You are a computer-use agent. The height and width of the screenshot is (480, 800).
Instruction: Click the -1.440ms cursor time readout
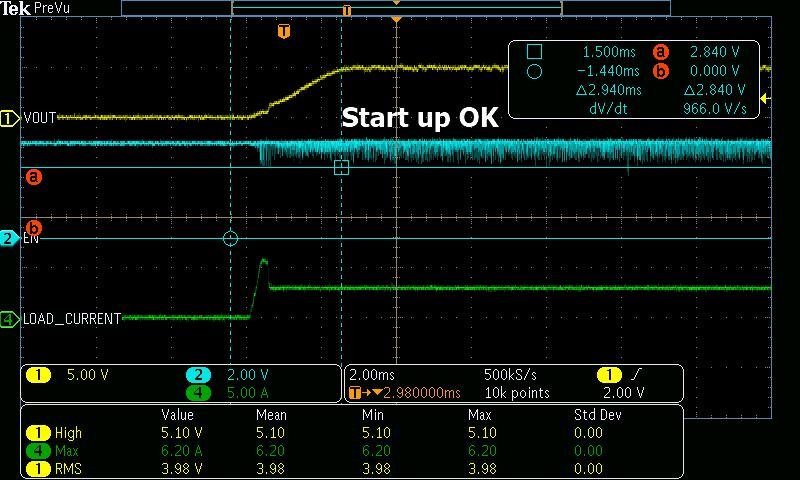click(x=608, y=71)
